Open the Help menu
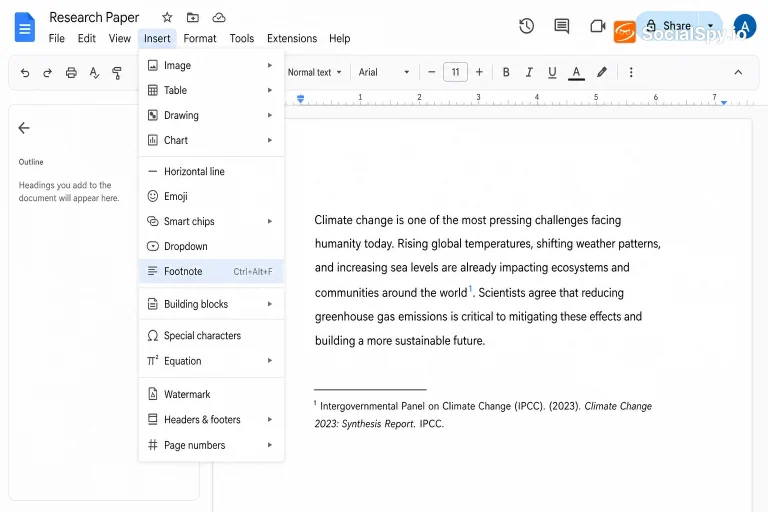Image resolution: width=768 pixels, height=512 pixels. click(339, 39)
